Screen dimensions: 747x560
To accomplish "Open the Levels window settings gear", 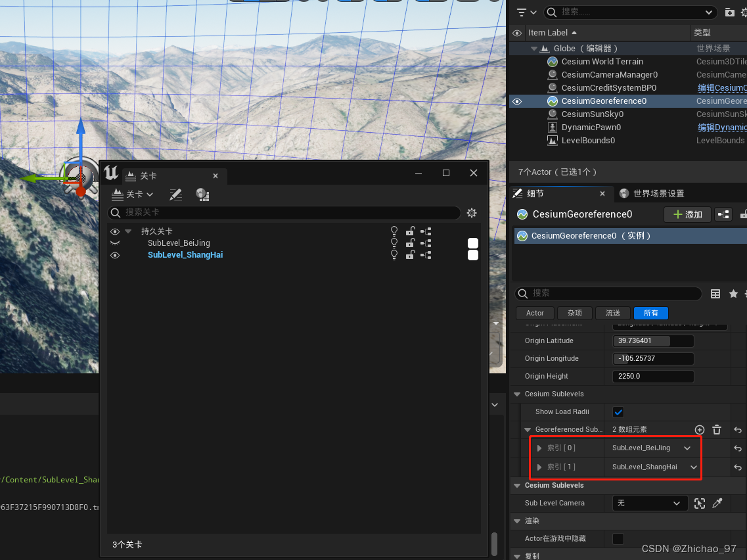I will tap(471, 212).
